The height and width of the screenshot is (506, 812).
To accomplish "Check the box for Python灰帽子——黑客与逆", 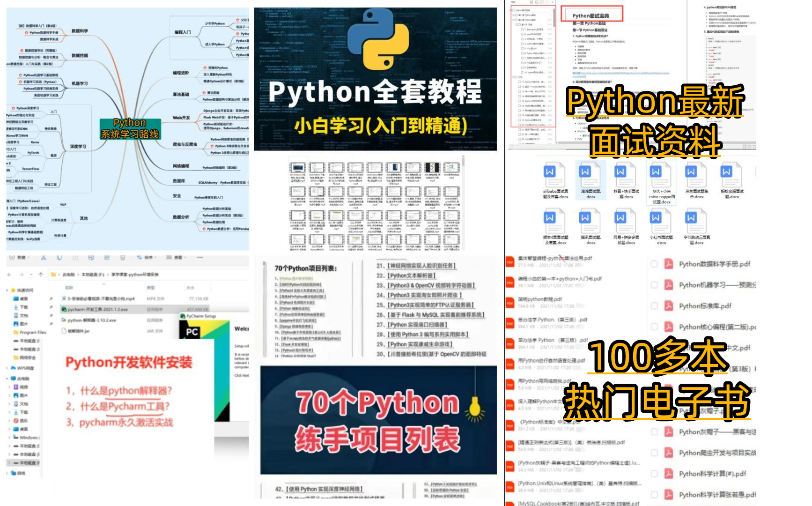I will [654, 432].
